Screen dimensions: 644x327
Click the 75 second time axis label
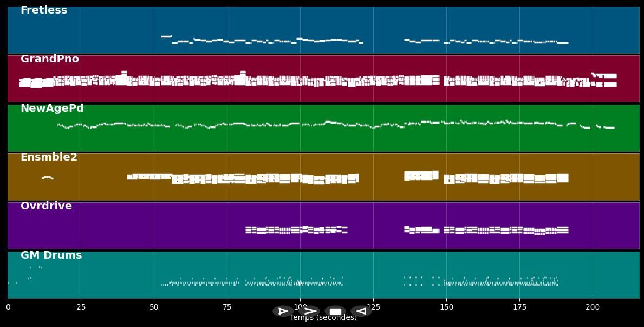pos(227,307)
